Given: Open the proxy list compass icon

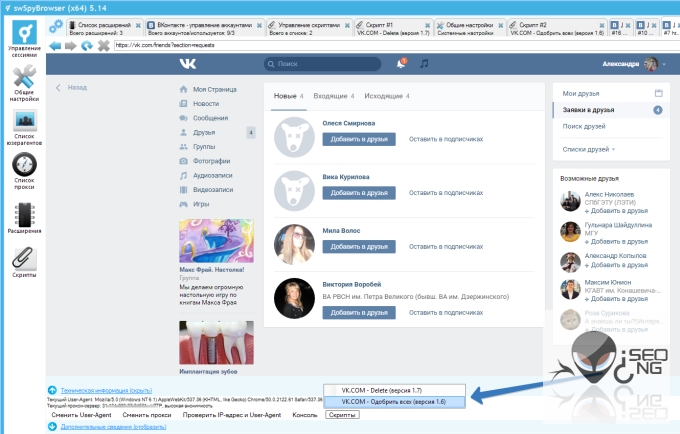Looking at the screenshot, I should coord(24,170).
